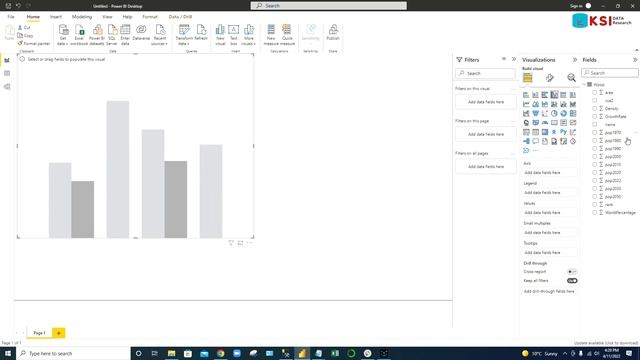640x360 pixels.
Task: Open the Format visual paintbrush pane
Action: 550,78
